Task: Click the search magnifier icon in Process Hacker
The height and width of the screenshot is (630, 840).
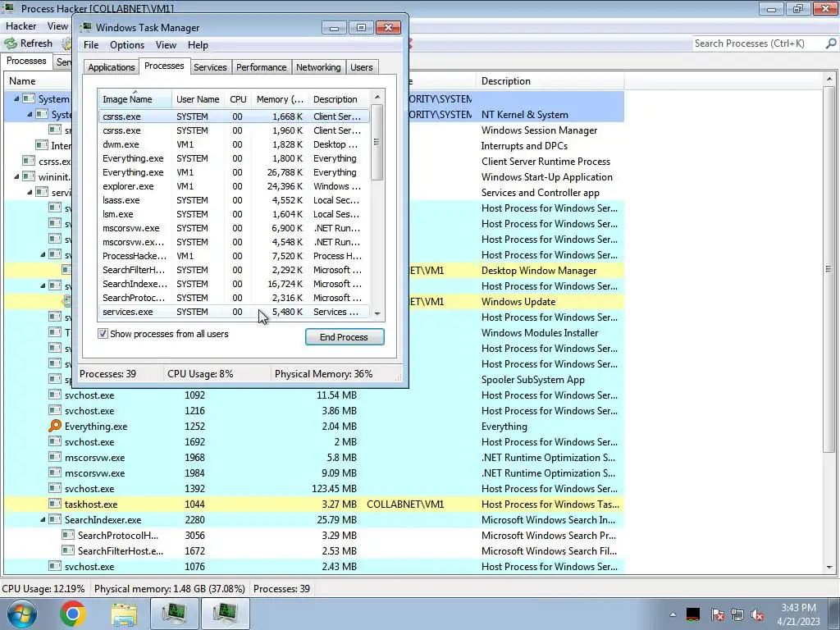Action: [831, 43]
